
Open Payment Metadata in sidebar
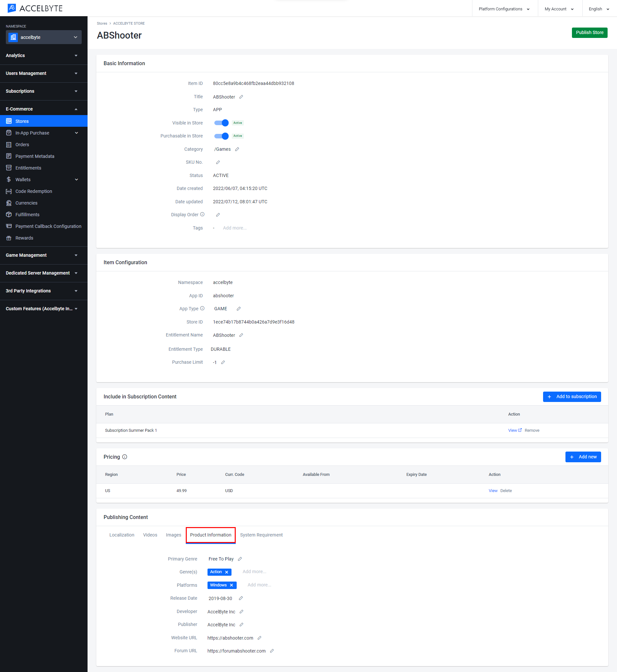point(44,156)
